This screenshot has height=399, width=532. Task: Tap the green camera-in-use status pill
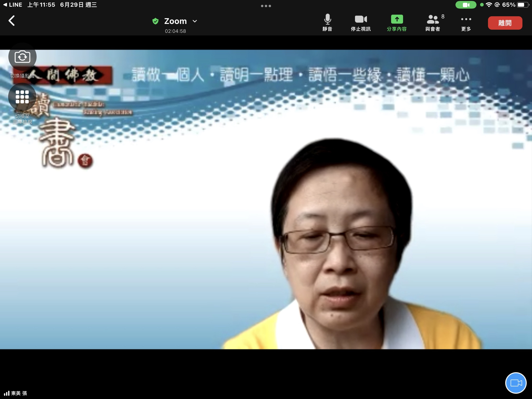pyautogui.click(x=466, y=5)
